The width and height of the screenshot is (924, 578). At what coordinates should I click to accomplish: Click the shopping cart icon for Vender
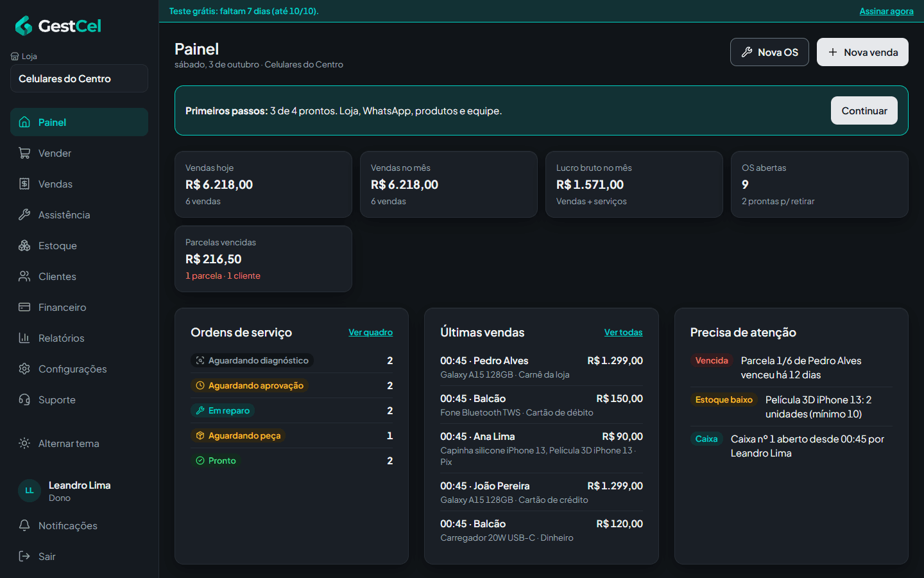click(x=24, y=153)
